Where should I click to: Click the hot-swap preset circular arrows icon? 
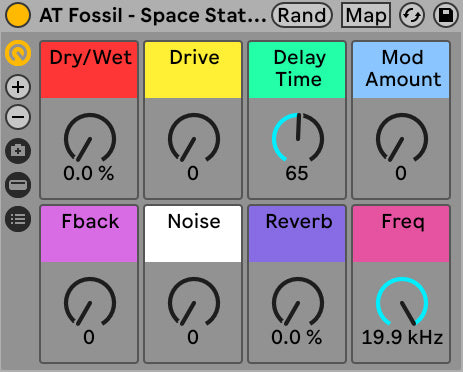[412, 15]
